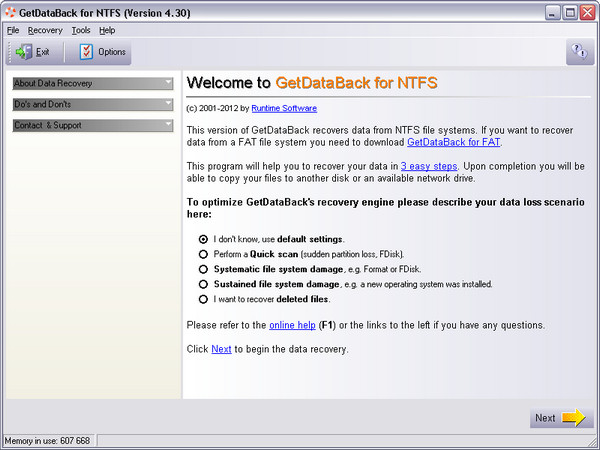Select the default settings radio option
Viewport: 600px width, 450px height.
pyautogui.click(x=204, y=239)
